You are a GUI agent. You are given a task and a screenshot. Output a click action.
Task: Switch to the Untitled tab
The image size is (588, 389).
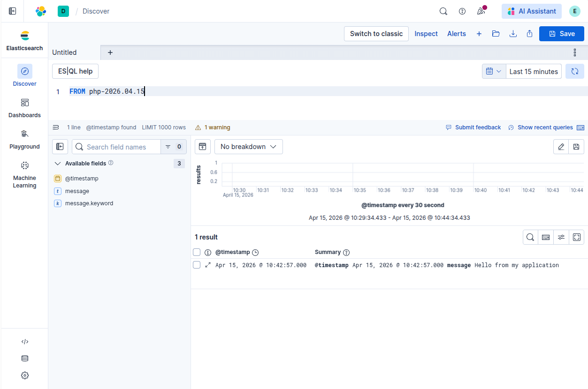65,52
